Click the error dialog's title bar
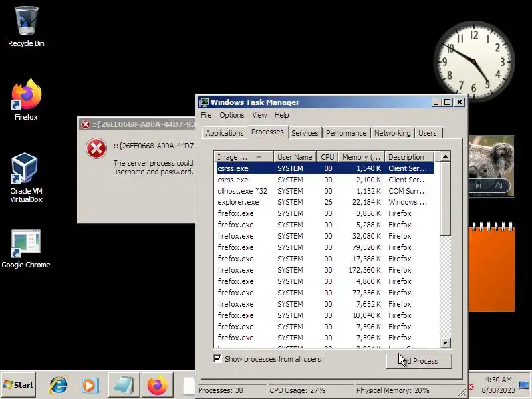Image resolution: width=532 pixels, height=399 pixels. [x=137, y=124]
